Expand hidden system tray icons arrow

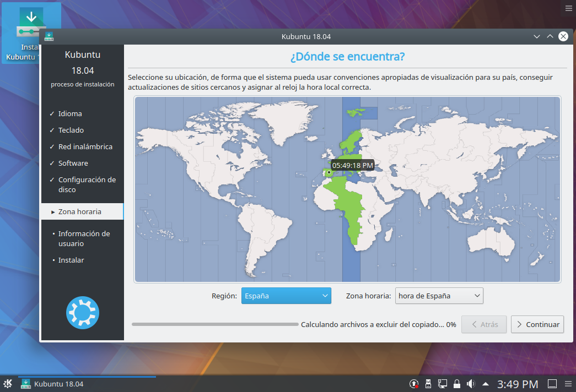485,384
